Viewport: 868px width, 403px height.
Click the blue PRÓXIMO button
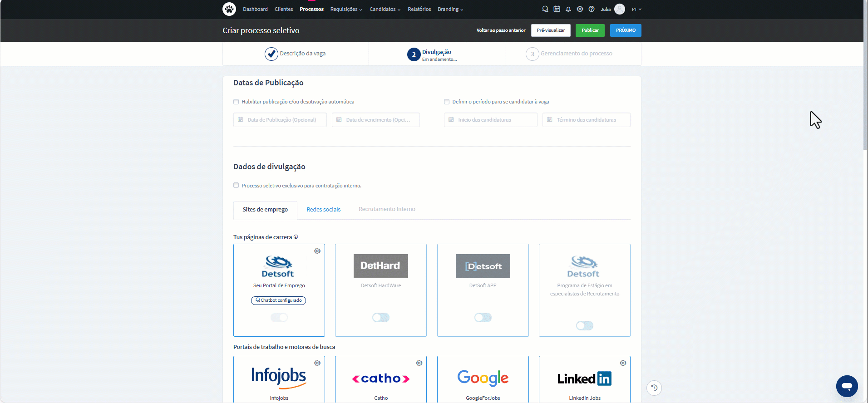tap(626, 30)
